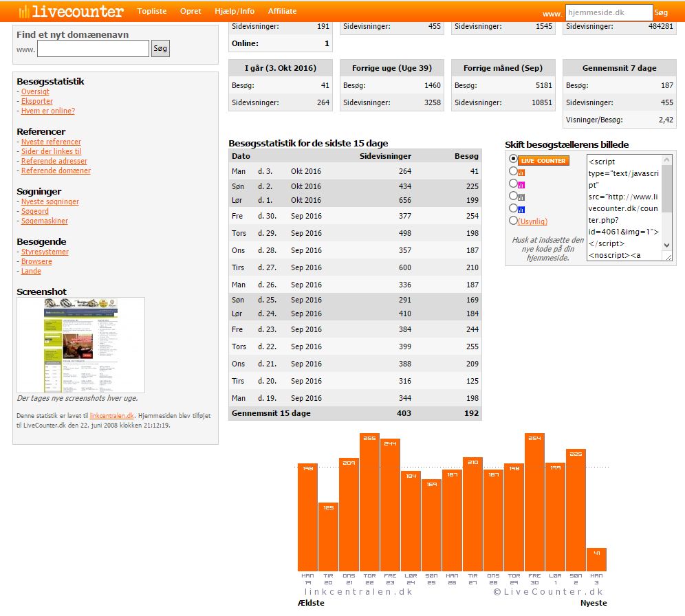Open the Nyeste referencer link

(51, 142)
